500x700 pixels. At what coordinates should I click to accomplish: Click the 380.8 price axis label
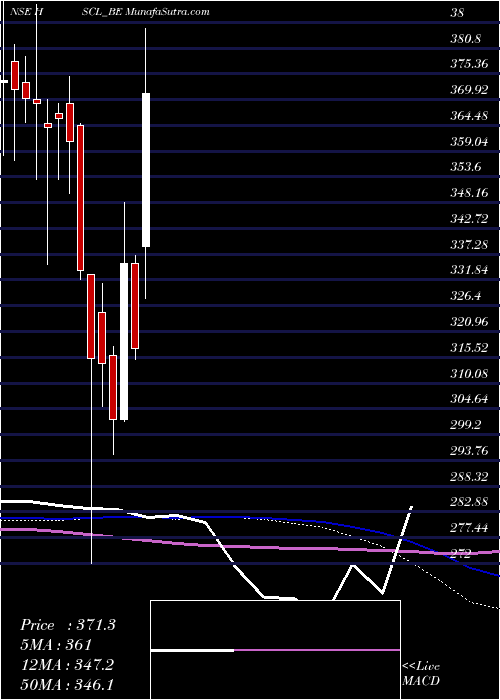coord(465,39)
